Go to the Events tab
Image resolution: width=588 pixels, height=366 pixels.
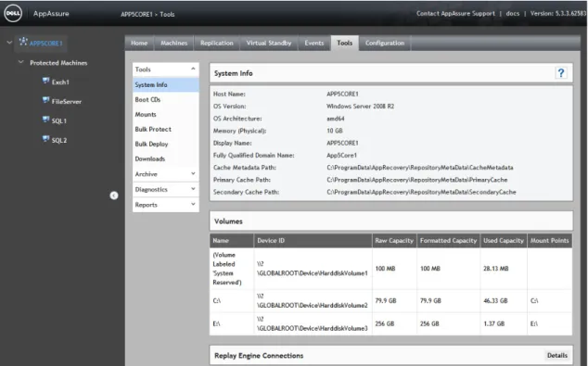point(314,43)
